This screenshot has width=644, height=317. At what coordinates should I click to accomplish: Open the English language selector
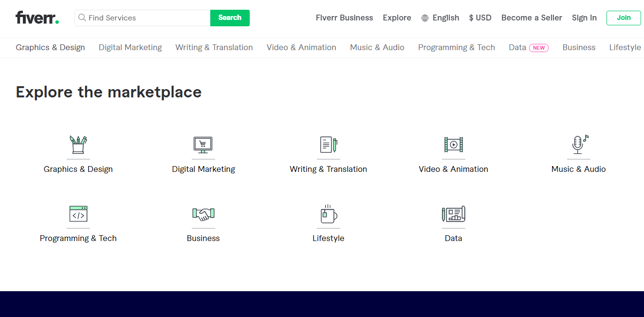click(440, 18)
